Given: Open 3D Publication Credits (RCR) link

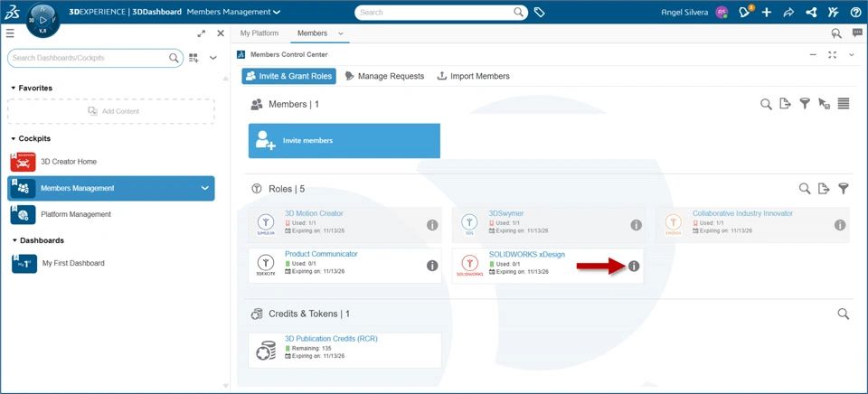Looking at the screenshot, I should pyautogui.click(x=331, y=339).
